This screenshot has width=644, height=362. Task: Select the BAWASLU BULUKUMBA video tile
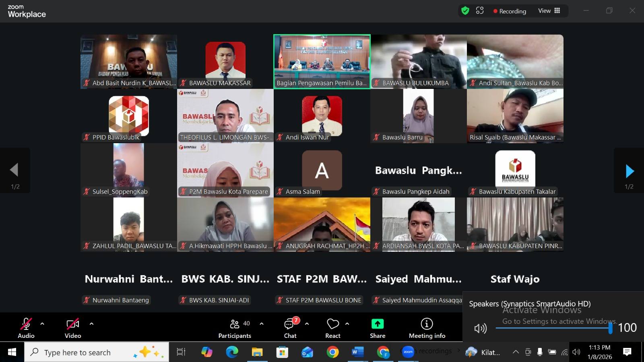419,62
